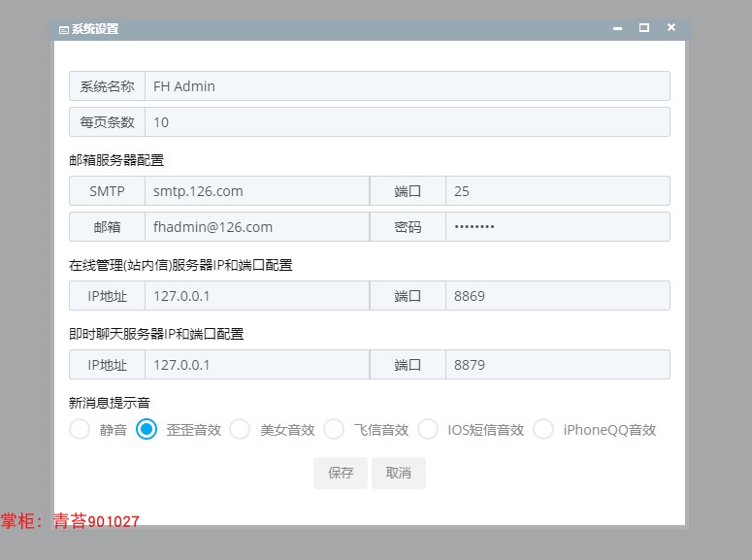Click the 端口 label beside 8869
Viewport: 752px width, 560px height.
pos(408,296)
